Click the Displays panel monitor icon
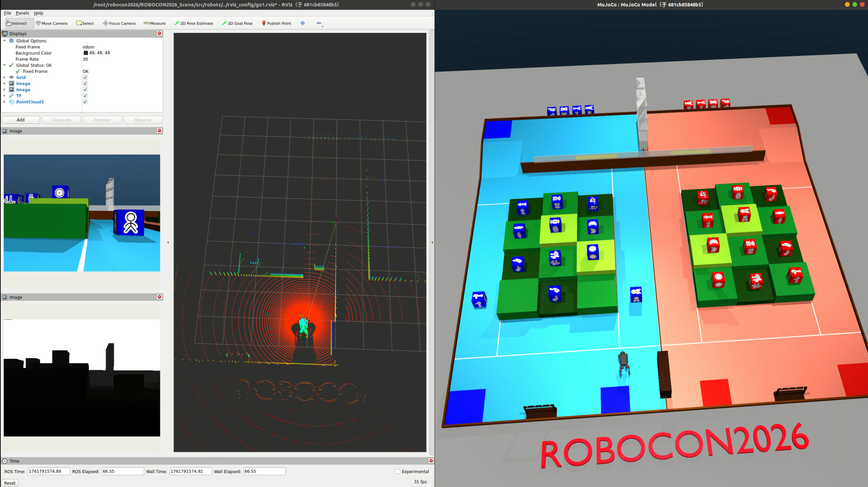Image resolution: width=868 pixels, height=487 pixels. click(5, 34)
